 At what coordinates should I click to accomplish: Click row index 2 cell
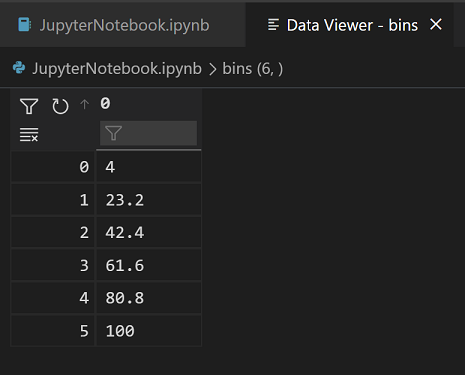pyautogui.click(x=53, y=232)
